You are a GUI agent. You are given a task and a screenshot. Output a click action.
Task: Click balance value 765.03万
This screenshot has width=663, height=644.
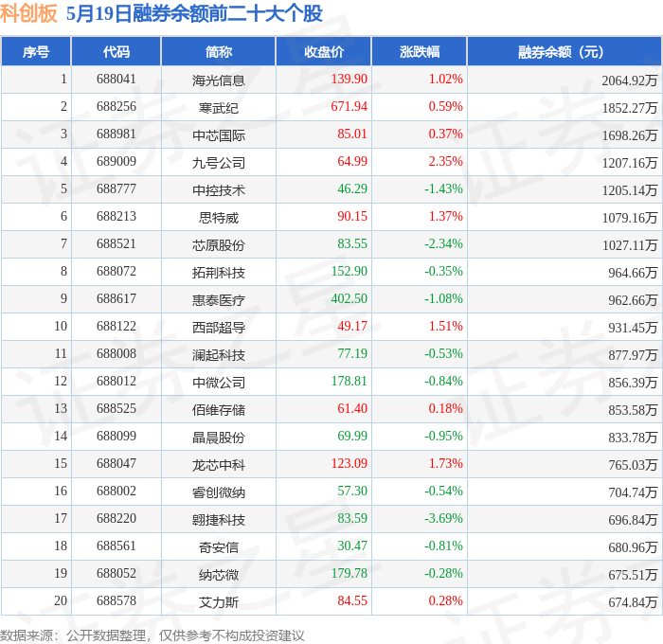coord(633,465)
